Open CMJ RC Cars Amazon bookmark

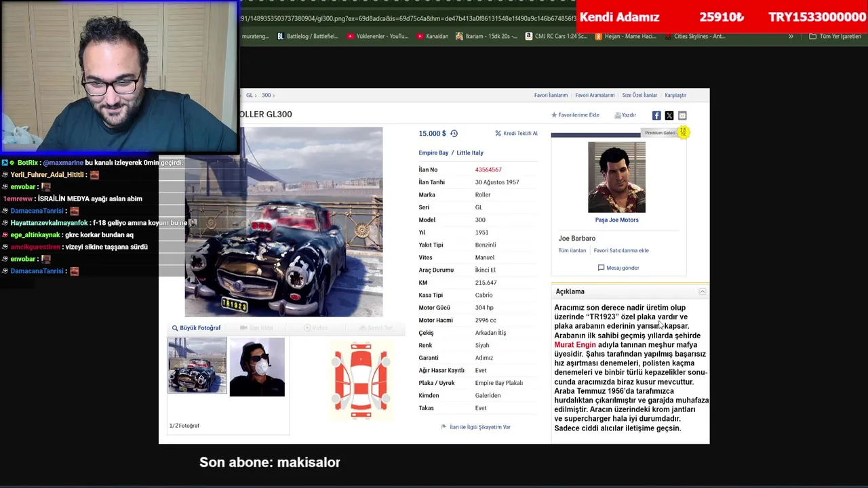(x=557, y=37)
